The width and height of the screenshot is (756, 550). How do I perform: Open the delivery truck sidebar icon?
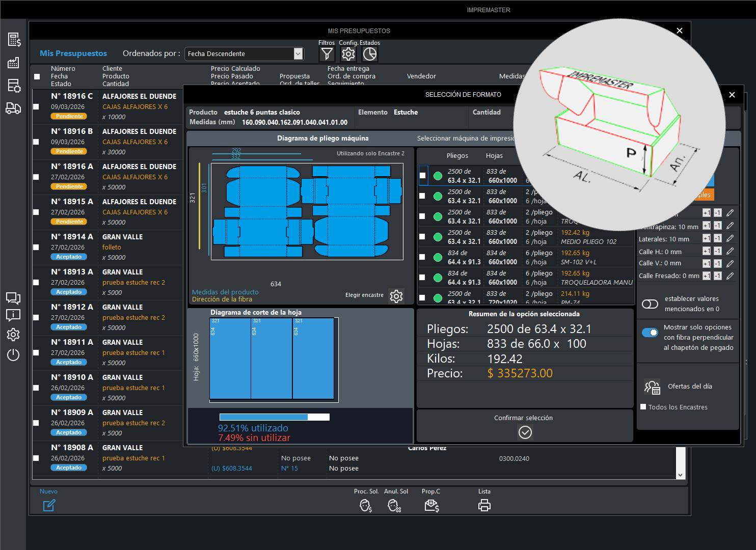pos(13,108)
